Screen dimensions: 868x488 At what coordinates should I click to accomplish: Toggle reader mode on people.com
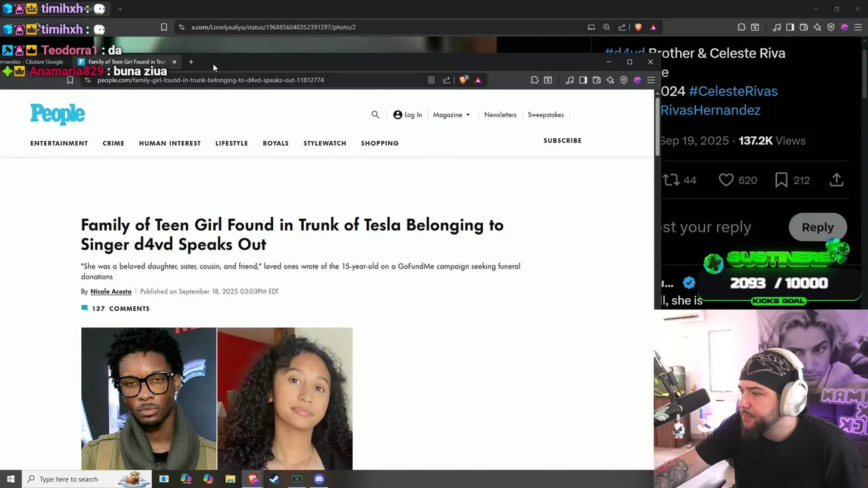click(x=431, y=80)
